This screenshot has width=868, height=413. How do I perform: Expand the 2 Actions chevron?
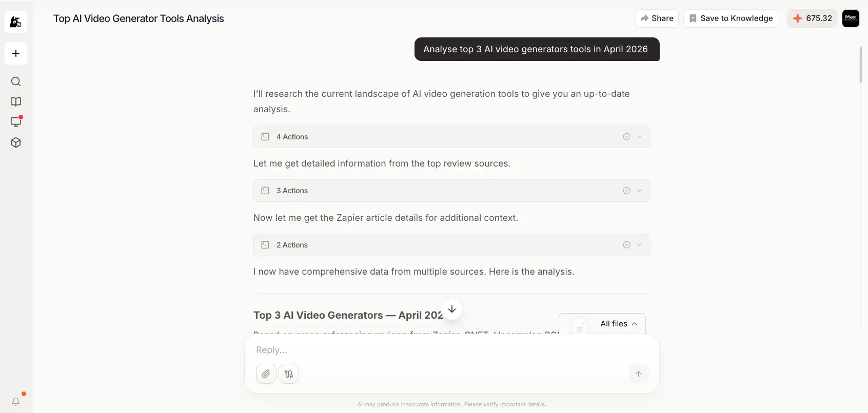[640, 245]
